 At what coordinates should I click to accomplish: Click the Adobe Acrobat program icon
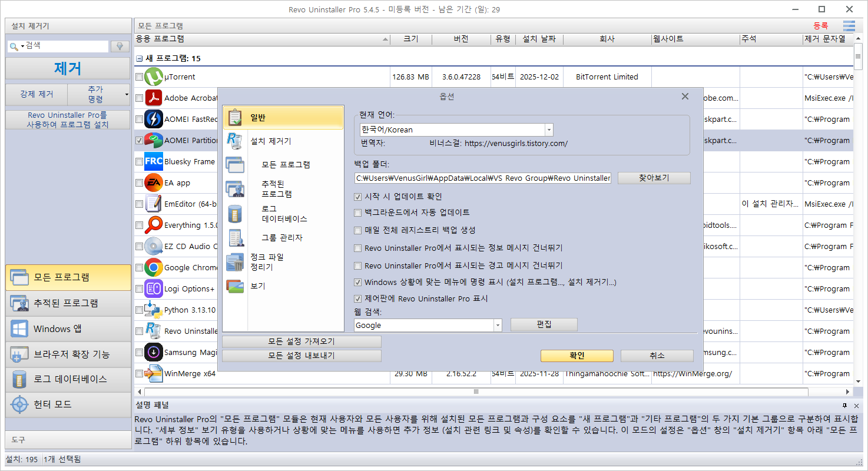coord(154,98)
